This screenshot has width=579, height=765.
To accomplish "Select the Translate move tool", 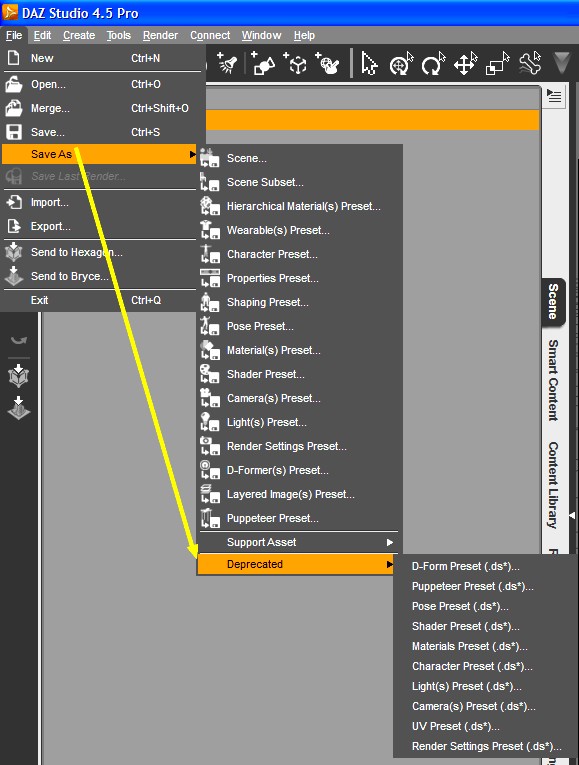I will (465, 63).
